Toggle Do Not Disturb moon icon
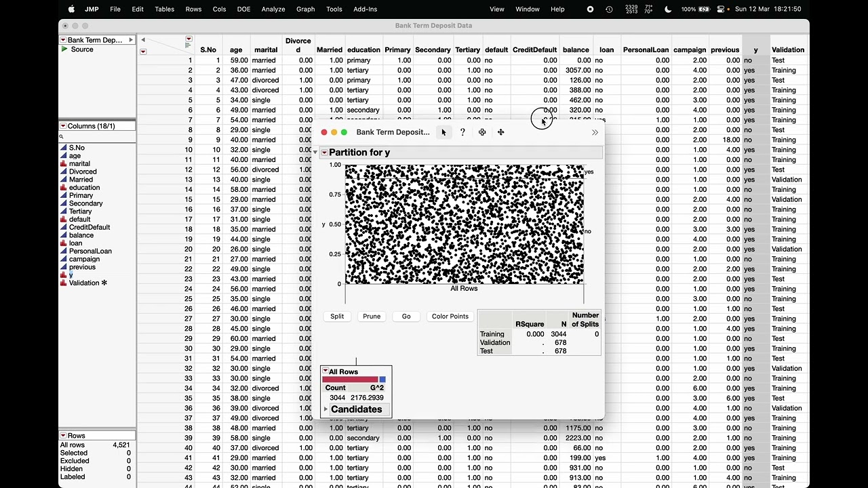The width and height of the screenshot is (868, 488). click(668, 9)
